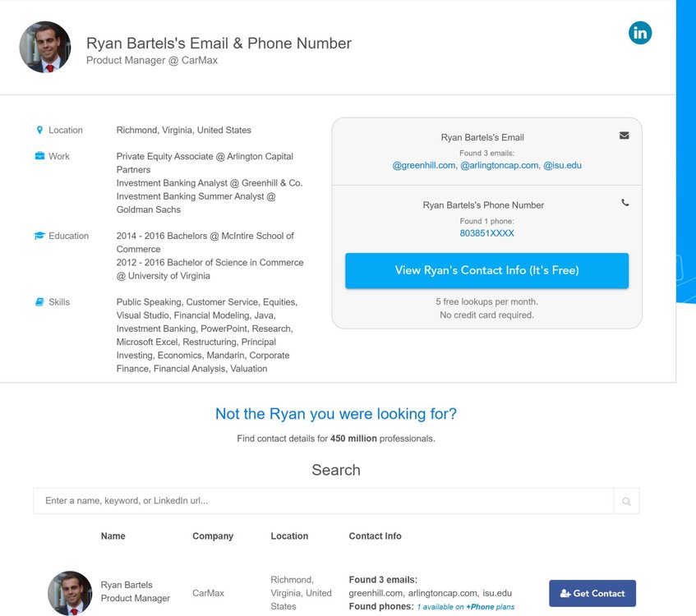Click View Ryan's Contact Info button
696x616 pixels.
[486, 270]
